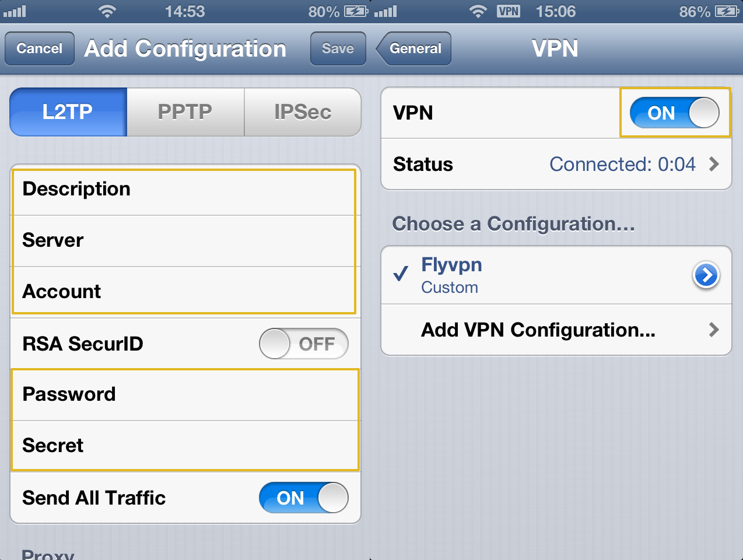Tap the VPN indicator in status bar
The image size is (743, 560).
coord(509,11)
